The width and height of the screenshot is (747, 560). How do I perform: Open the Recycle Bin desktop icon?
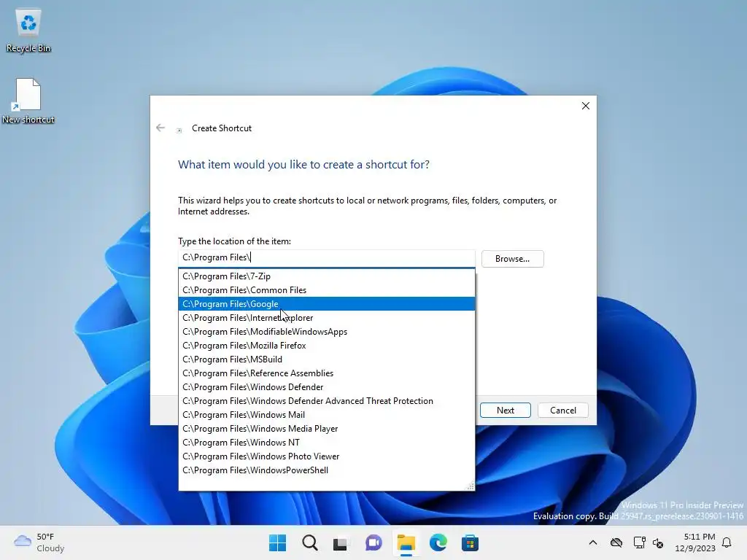(28, 29)
